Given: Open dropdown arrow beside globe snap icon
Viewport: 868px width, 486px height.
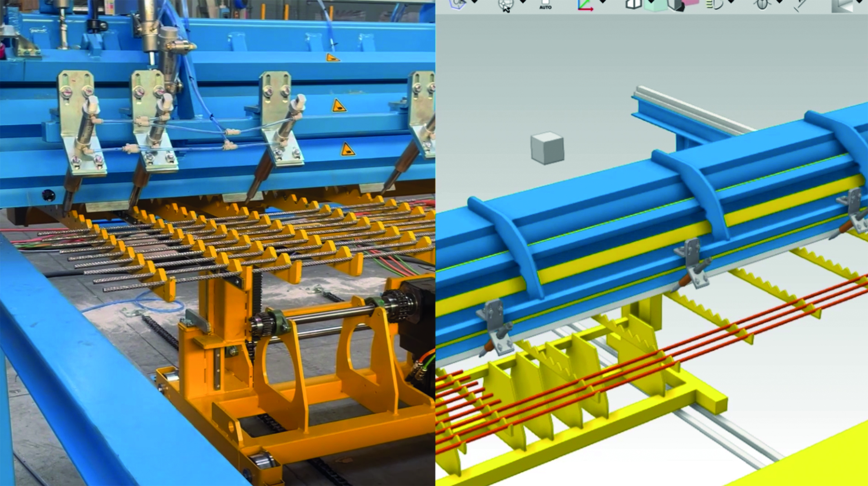Looking at the screenshot, I should click(x=523, y=2).
